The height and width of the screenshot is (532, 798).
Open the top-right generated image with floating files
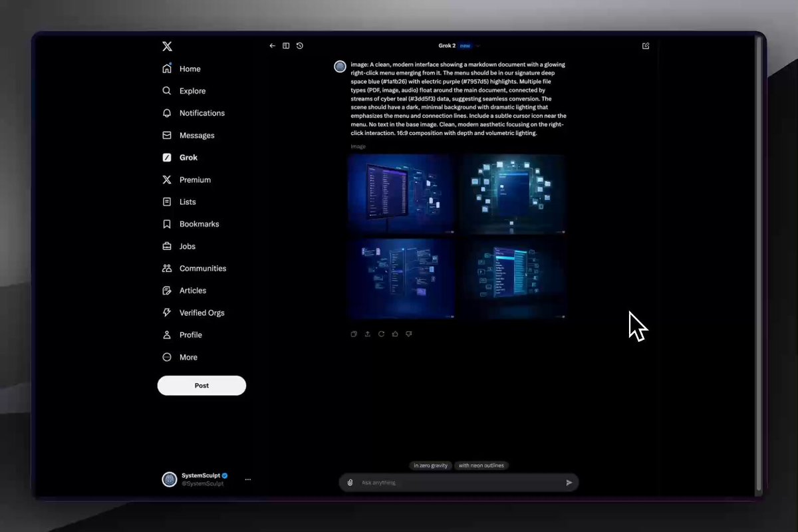512,194
